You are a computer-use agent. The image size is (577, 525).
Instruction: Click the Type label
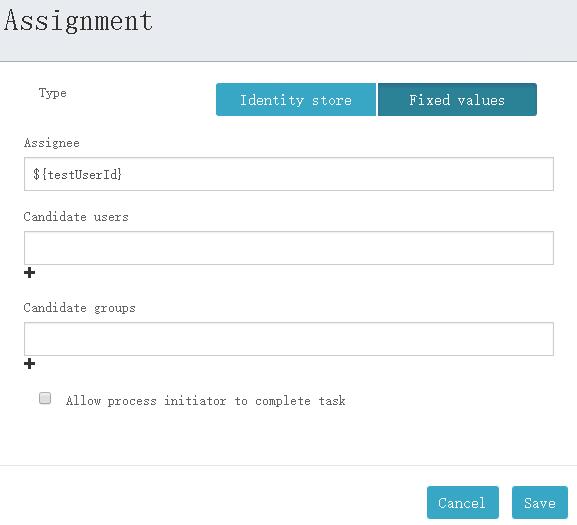[x=53, y=93]
